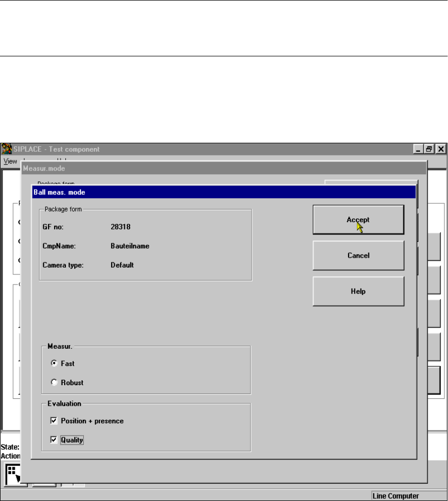Click the Cancel button
The image size is (448, 501).
pyautogui.click(x=359, y=256)
